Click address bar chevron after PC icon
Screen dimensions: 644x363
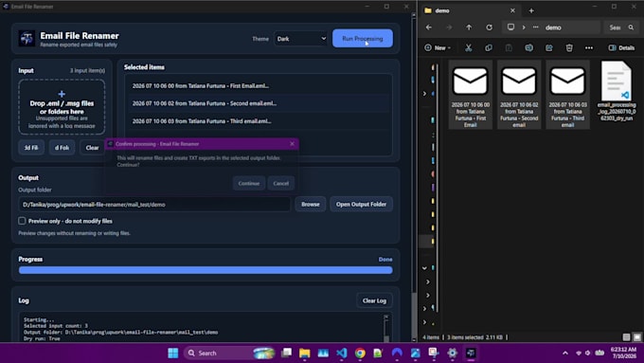pos(524,27)
